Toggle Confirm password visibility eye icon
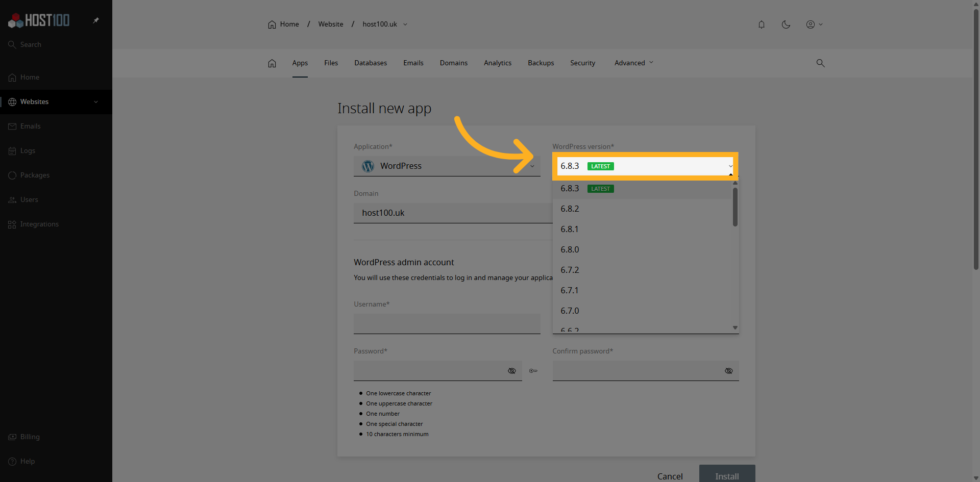 (729, 371)
